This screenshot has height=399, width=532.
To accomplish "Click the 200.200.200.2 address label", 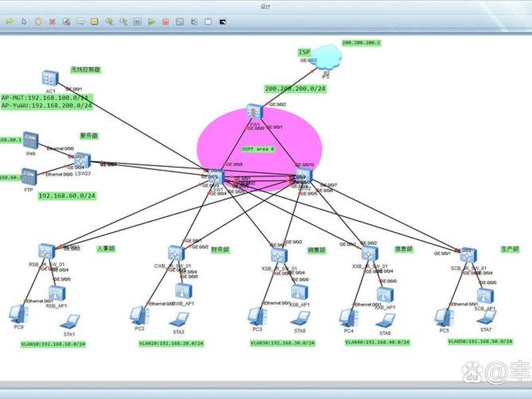I will 361,43.
